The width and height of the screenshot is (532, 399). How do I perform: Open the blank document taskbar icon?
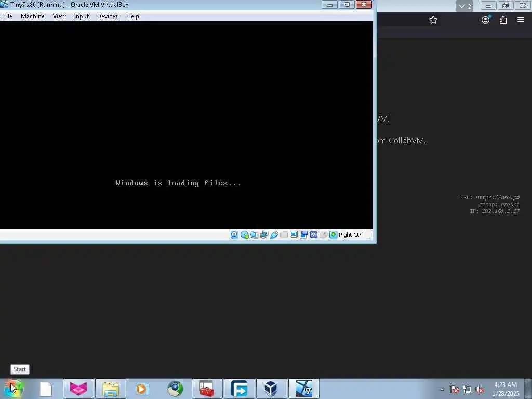click(46, 389)
